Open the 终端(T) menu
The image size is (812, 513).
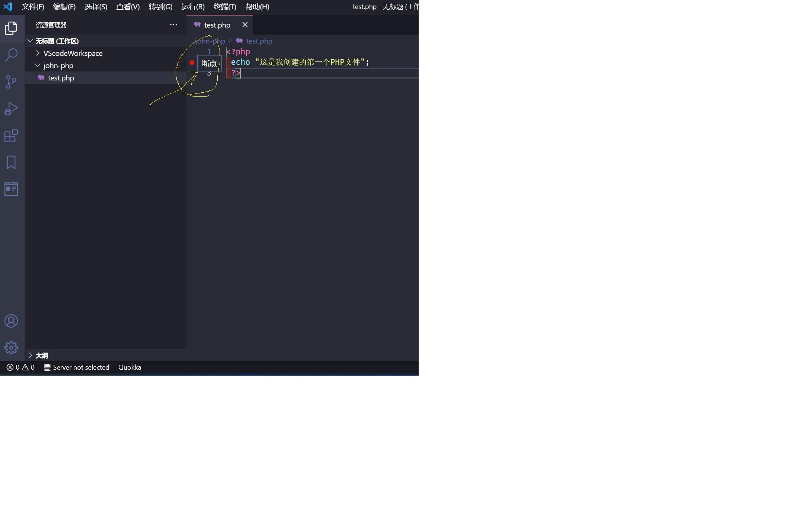(224, 7)
